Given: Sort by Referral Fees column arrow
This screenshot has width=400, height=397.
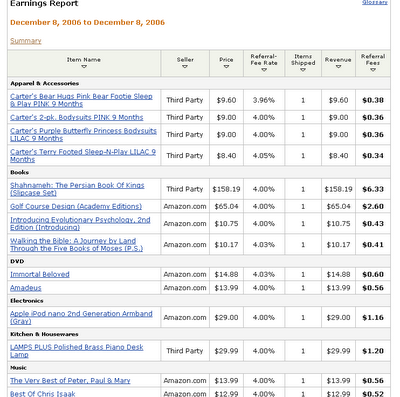Looking at the screenshot, I should 373,70.
